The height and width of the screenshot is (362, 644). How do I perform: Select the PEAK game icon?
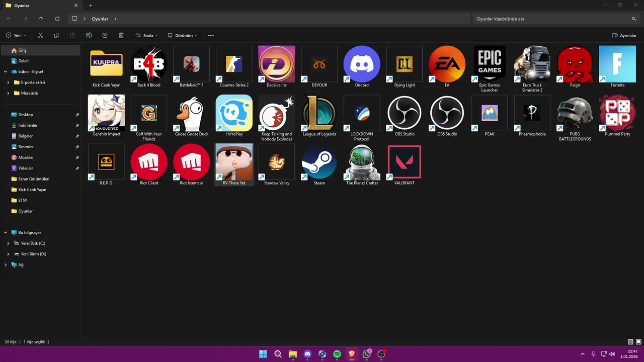click(x=490, y=113)
